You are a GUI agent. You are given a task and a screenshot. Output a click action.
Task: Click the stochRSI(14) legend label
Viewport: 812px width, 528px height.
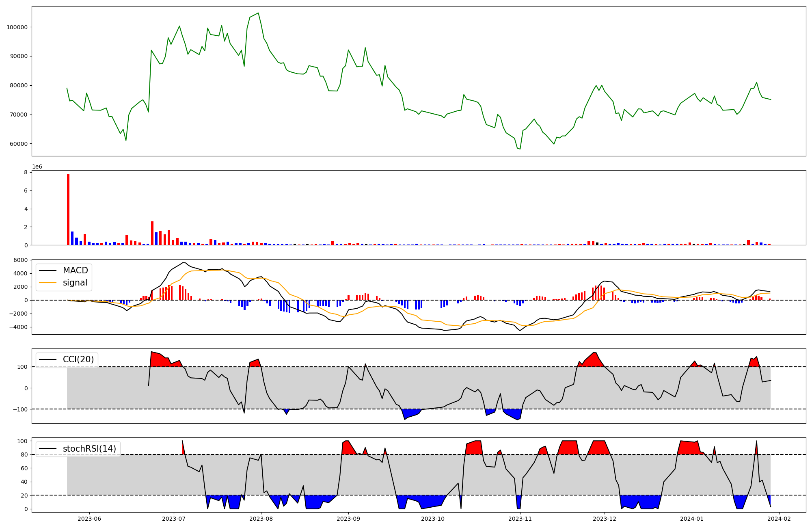pos(89,449)
